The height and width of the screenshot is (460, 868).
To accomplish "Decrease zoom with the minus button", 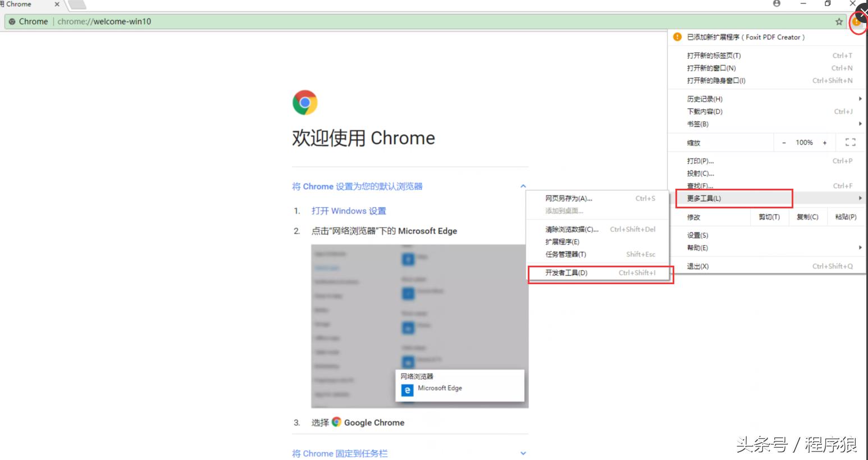I will 784,143.
